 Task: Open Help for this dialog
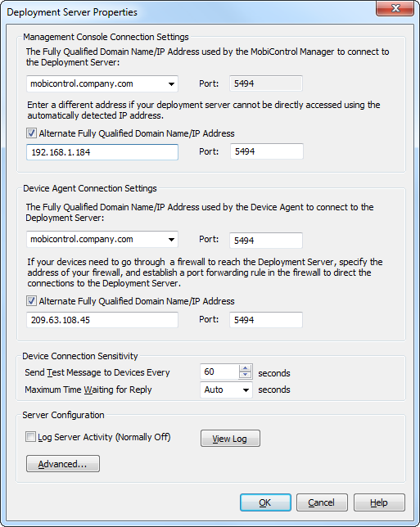(x=379, y=502)
